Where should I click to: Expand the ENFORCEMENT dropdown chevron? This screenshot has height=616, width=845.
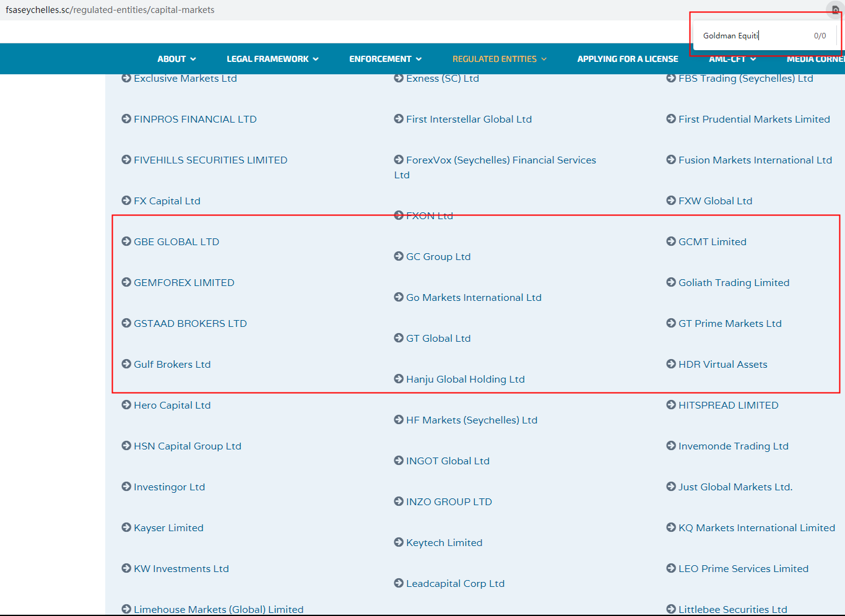[x=418, y=59]
